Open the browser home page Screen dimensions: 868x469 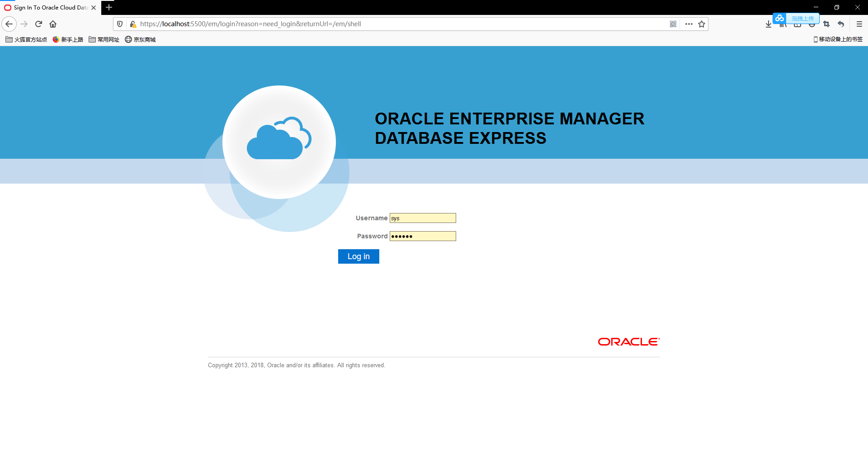[x=53, y=24]
